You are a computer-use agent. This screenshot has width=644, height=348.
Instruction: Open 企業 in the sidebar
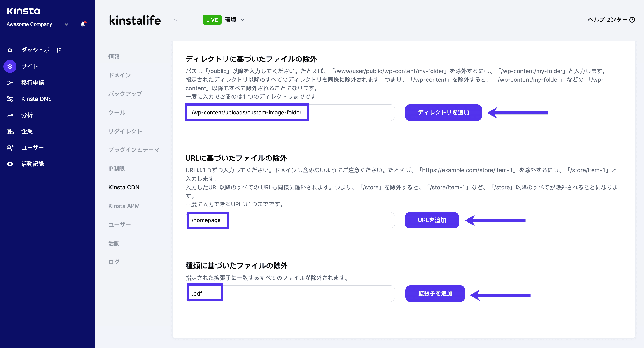click(27, 131)
